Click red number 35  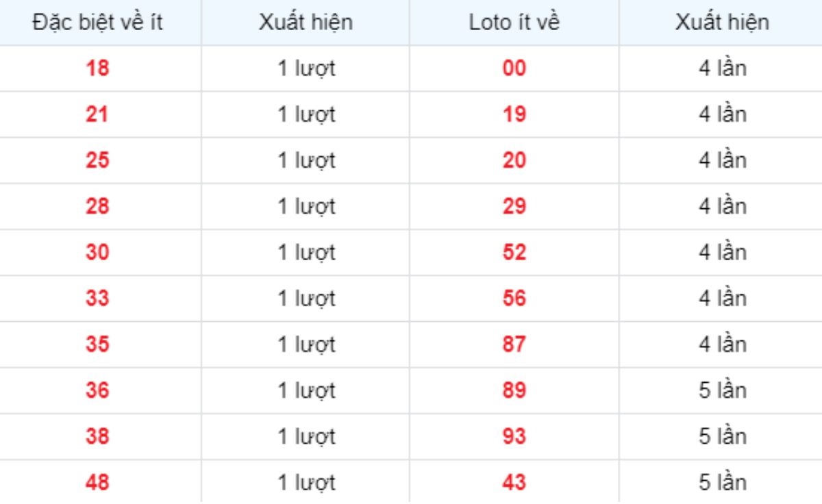[x=97, y=344]
